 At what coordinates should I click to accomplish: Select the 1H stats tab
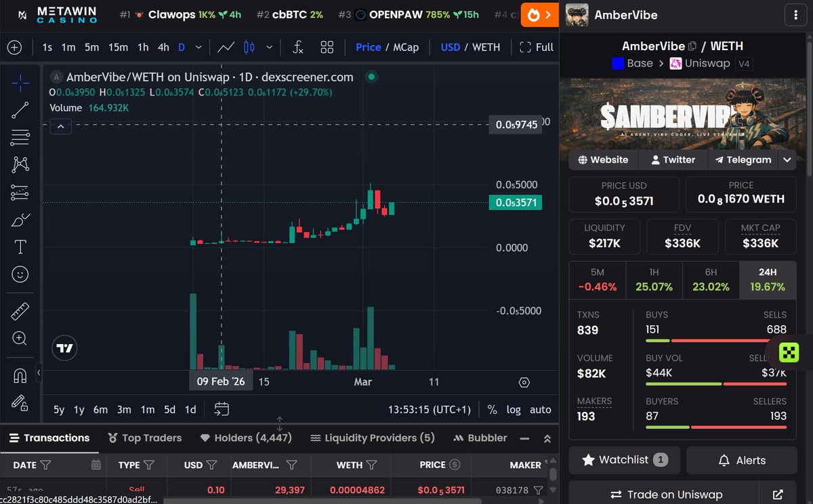[x=654, y=280]
